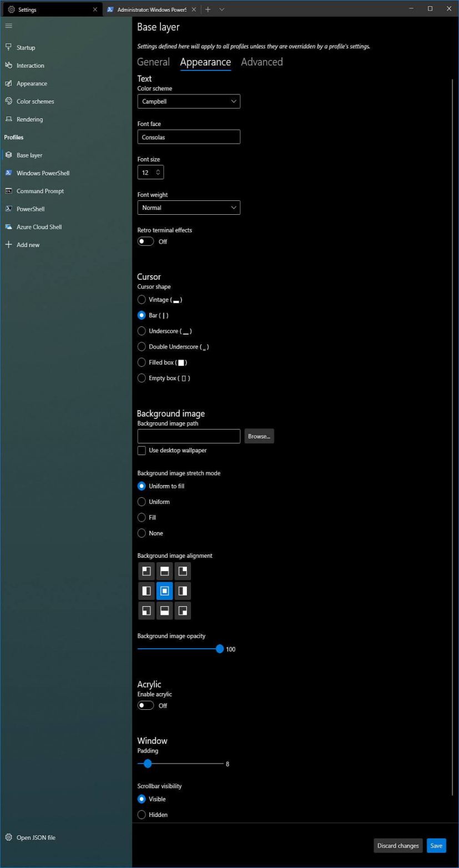The height and width of the screenshot is (868, 459).
Task: Open new tab with plus button
Action: click(x=208, y=9)
